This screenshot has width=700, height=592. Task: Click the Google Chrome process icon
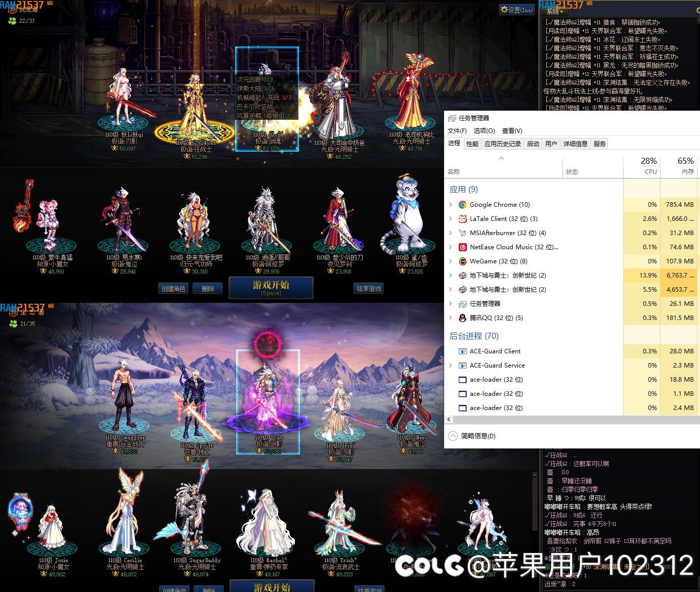462,205
